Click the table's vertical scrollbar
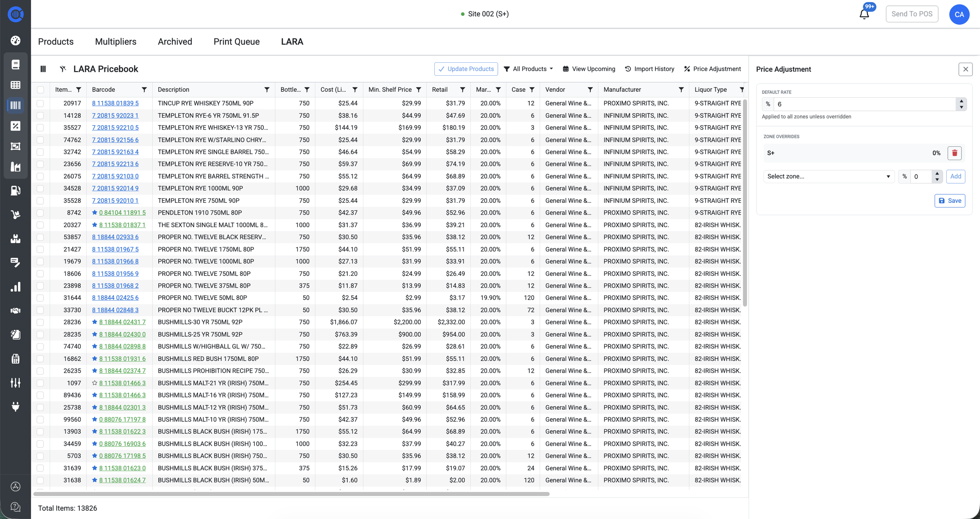 [745, 202]
